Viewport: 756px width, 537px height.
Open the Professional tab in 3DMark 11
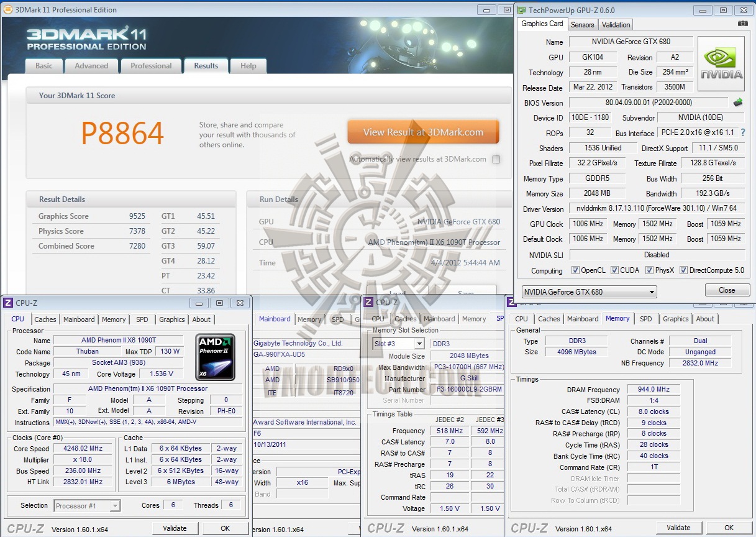pos(151,66)
